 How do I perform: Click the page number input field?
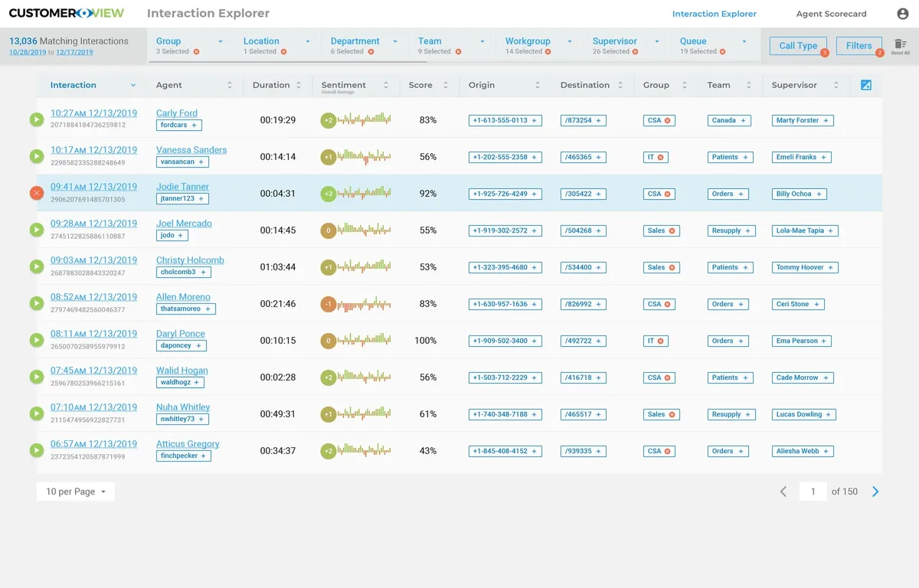(813, 492)
